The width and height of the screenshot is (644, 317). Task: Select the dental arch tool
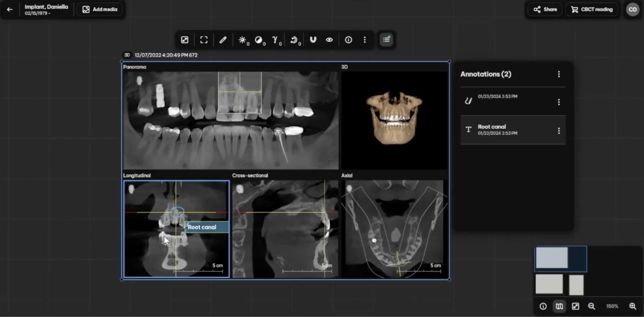[x=313, y=39]
